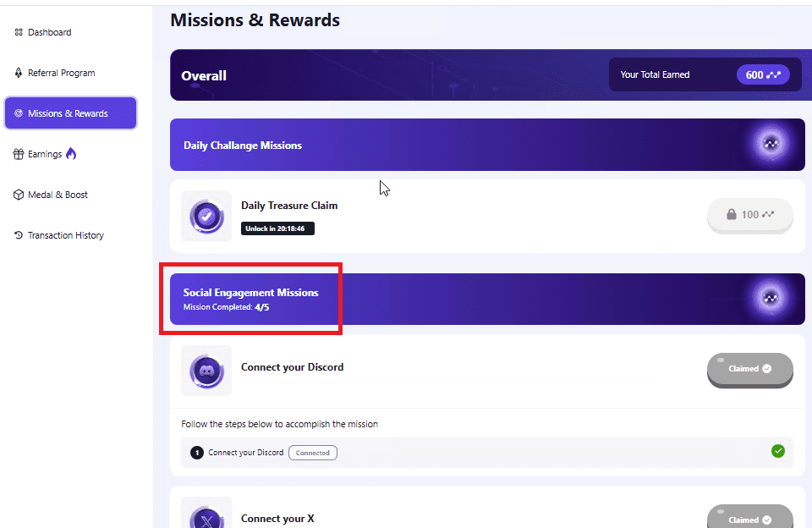Expand the Daily Challange Missions banner
This screenshot has height=528, width=812.
(487, 145)
